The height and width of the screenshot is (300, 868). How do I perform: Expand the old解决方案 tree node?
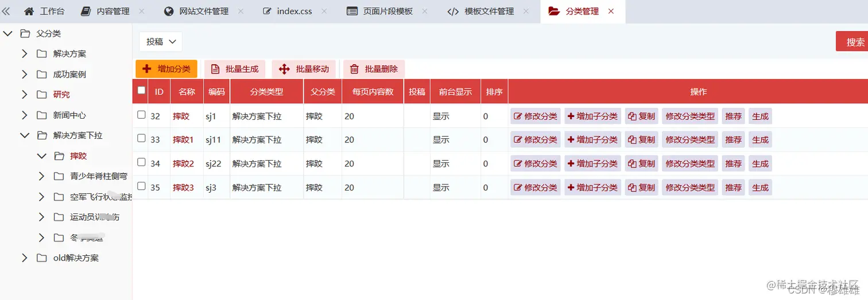pyautogui.click(x=24, y=258)
